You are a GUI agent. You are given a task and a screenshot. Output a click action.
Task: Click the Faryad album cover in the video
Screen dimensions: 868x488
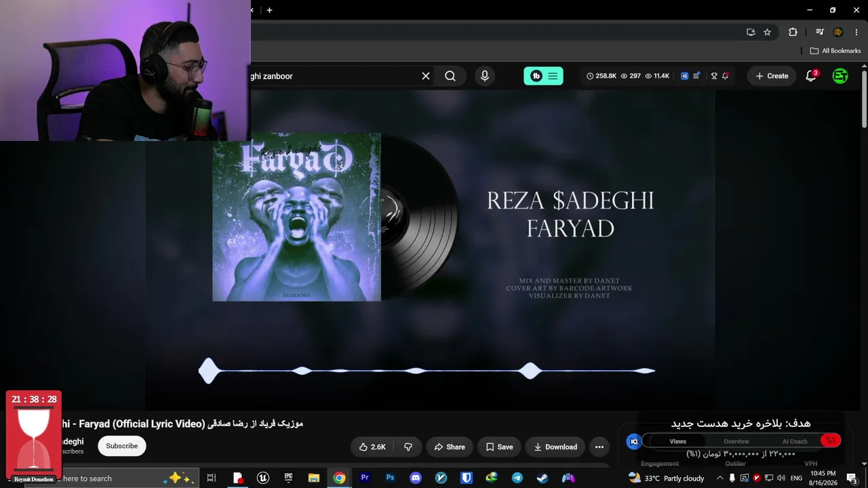point(296,217)
